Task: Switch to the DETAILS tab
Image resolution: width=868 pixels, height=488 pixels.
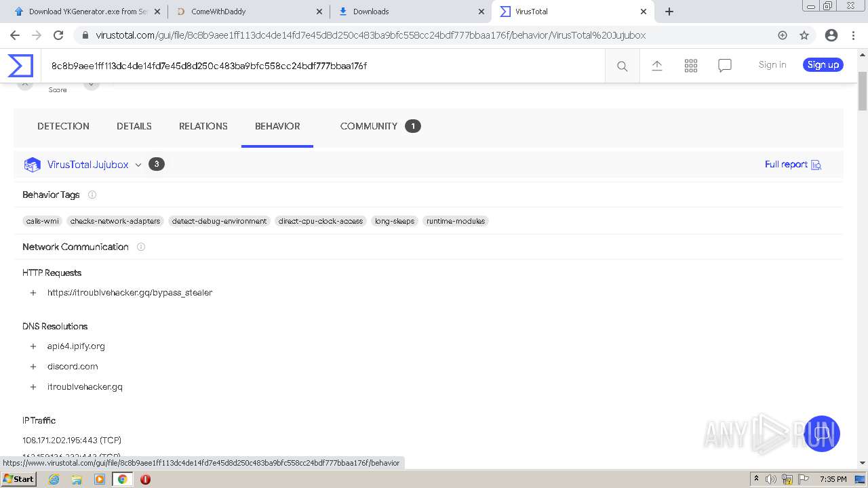Action: pos(134,126)
